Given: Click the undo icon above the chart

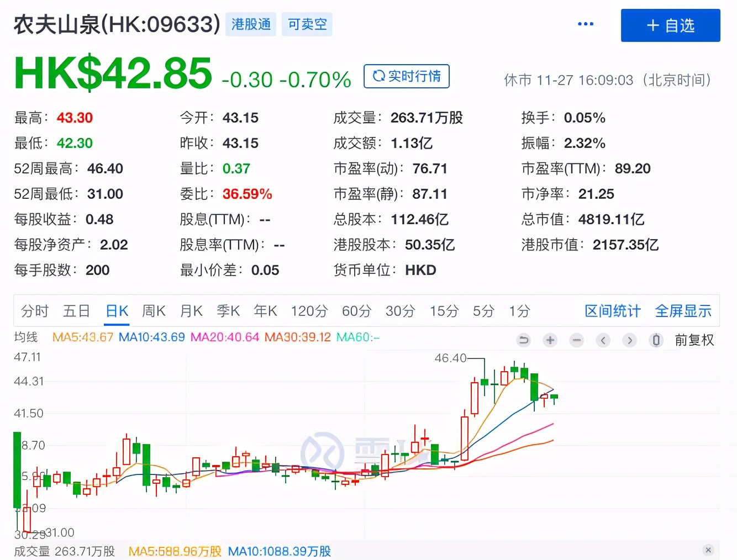Looking at the screenshot, I should (524, 340).
